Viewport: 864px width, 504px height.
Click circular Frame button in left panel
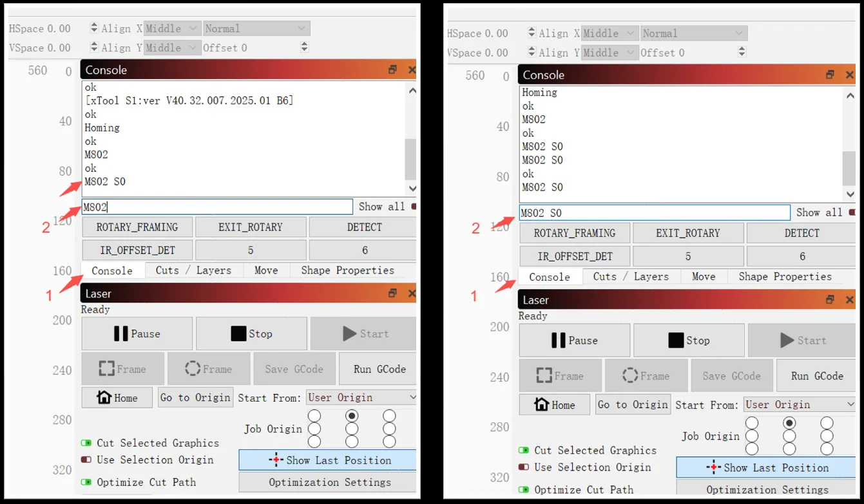[209, 369]
